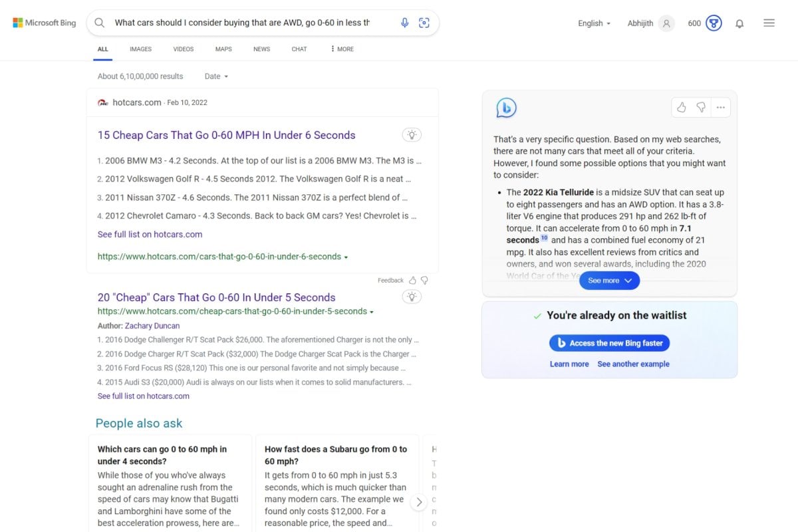Screen dimensions: 798x532
Task: Dislike the Bing chat answer
Action: pyautogui.click(x=701, y=107)
